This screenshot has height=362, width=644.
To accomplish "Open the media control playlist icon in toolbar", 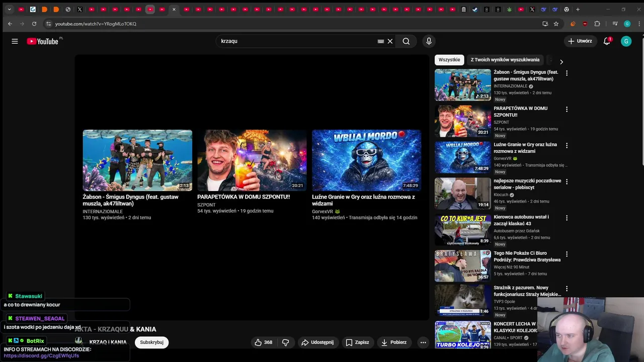I will [x=615, y=24].
